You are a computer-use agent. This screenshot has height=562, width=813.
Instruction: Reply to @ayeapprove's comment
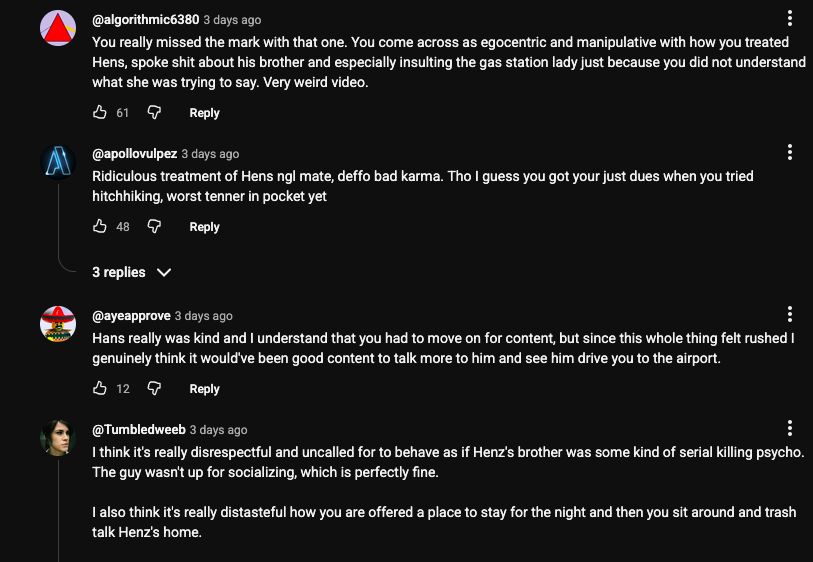pos(204,389)
